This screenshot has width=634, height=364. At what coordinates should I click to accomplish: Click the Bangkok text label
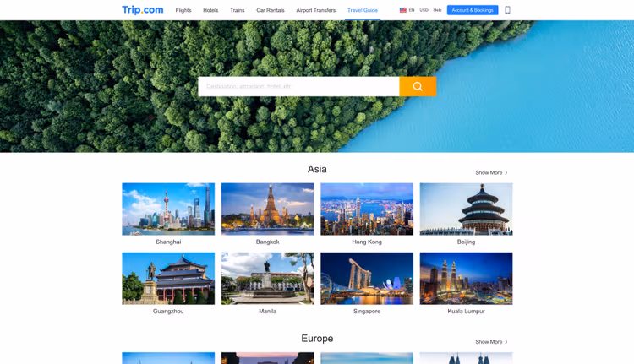(268, 242)
